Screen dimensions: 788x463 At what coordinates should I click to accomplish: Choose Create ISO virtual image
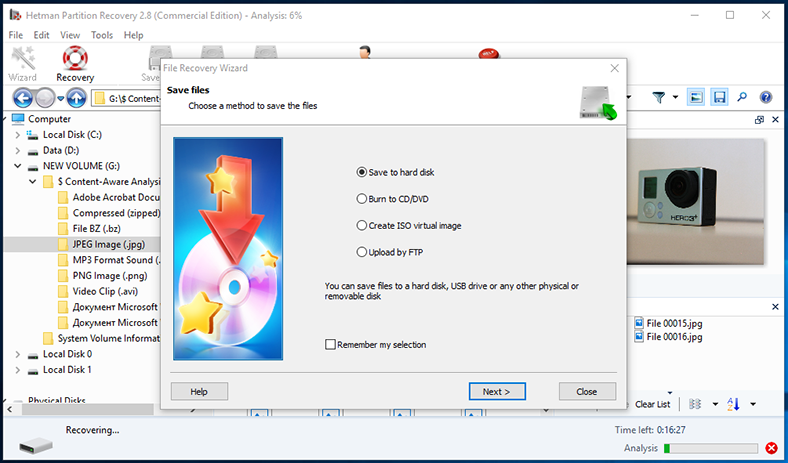(x=409, y=225)
